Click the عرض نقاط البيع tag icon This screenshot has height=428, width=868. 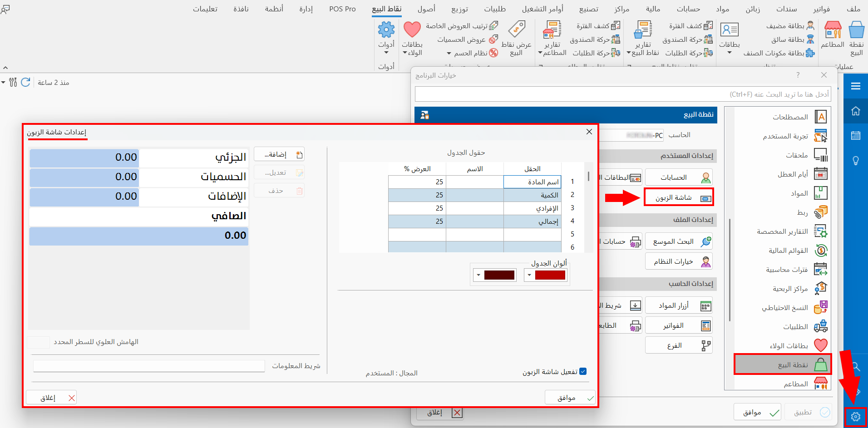coord(518,29)
